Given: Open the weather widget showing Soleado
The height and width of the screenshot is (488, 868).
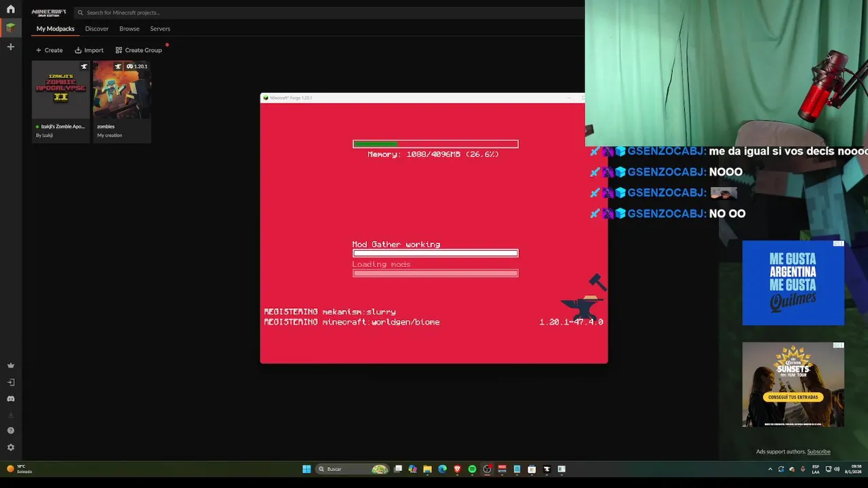Looking at the screenshot, I should [x=19, y=469].
